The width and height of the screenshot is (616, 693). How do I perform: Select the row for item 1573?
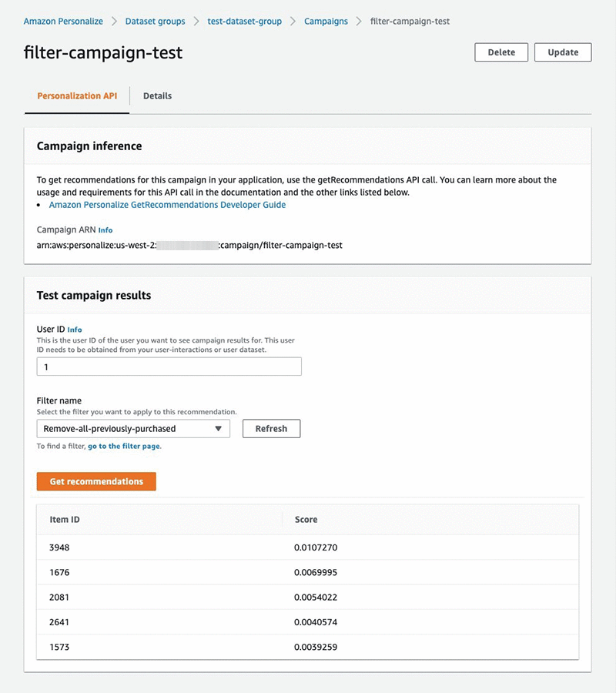click(x=307, y=647)
